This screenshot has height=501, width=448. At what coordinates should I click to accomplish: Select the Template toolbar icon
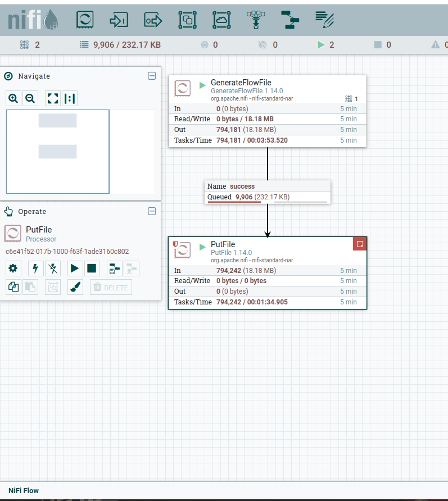tap(290, 20)
